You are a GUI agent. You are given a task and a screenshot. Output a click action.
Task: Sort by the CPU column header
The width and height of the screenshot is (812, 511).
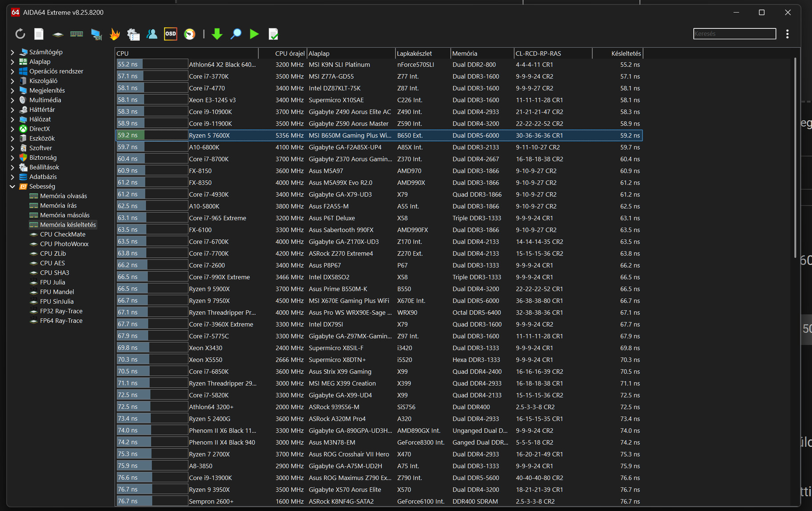click(187, 53)
